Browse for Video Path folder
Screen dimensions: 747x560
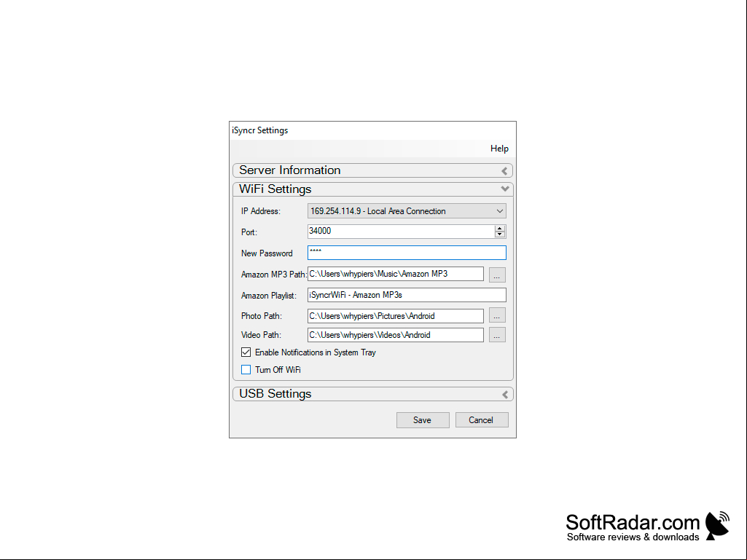[x=497, y=335]
